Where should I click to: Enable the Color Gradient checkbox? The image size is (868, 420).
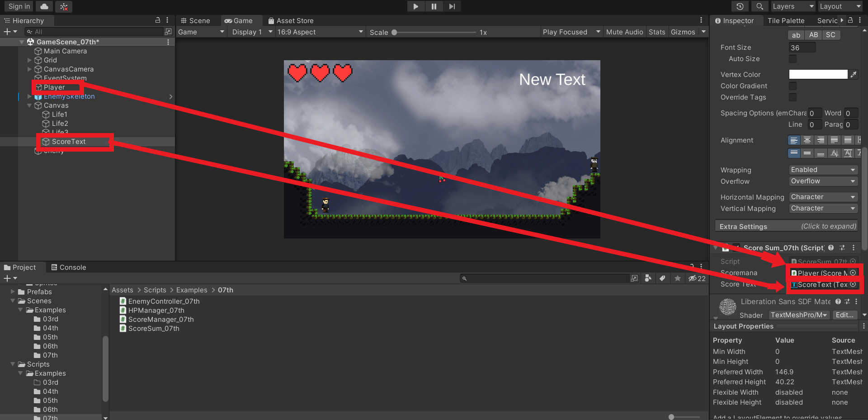pyautogui.click(x=793, y=86)
